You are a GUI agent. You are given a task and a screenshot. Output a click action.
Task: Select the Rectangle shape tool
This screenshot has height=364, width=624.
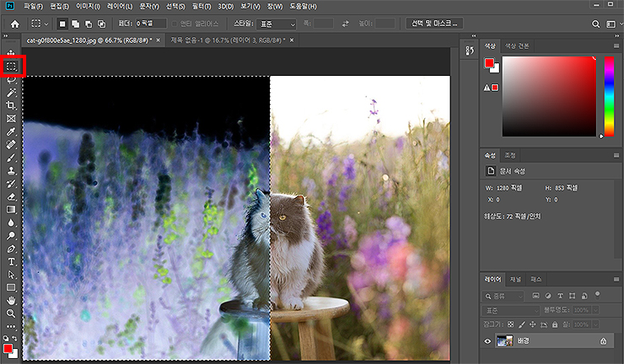click(11, 287)
